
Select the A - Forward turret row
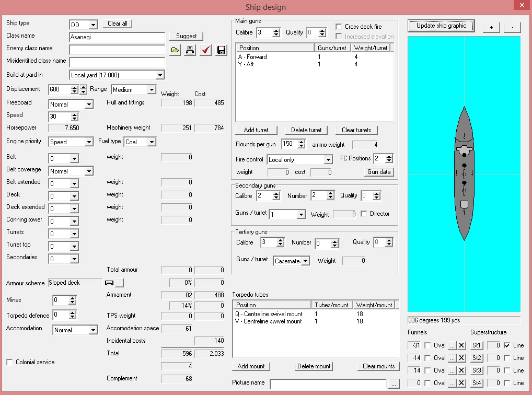(315, 57)
